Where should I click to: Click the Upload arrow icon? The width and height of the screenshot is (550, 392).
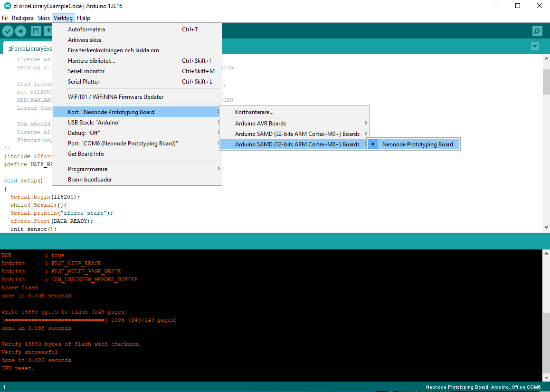click(x=20, y=31)
